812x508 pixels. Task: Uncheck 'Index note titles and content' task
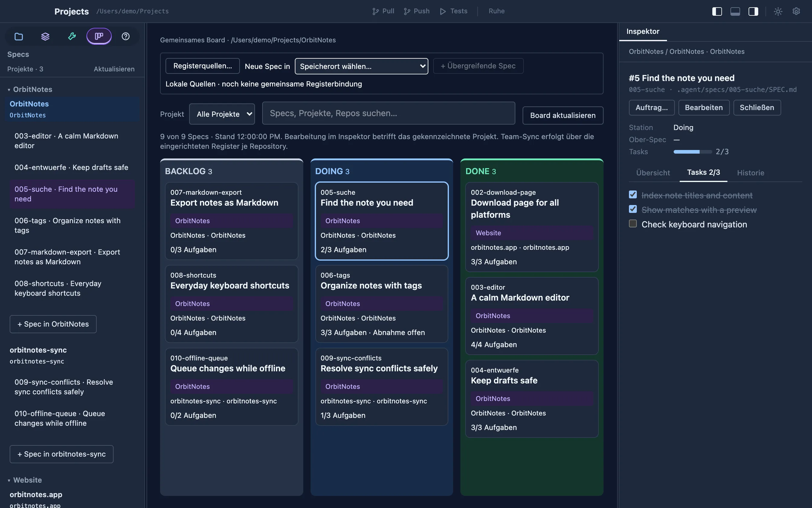coord(633,194)
